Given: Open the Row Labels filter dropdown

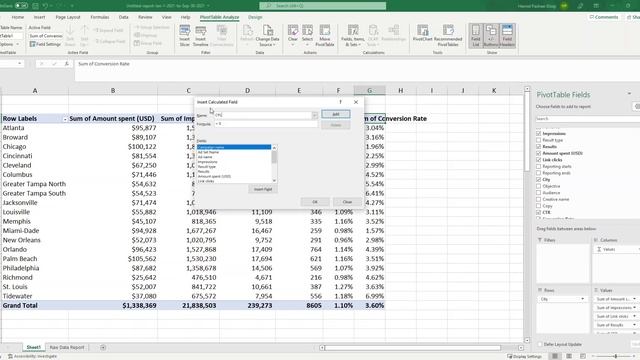Looking at the screenshot, I should coord(64,119).
